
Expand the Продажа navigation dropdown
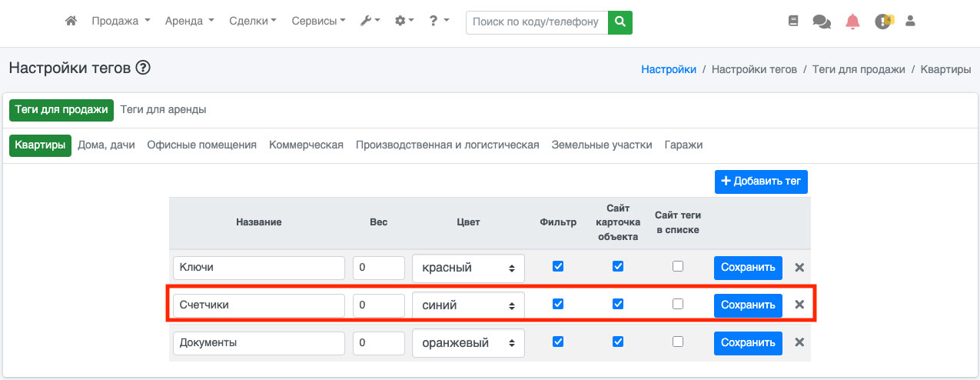pyautogui.click(x=121, y=22)
